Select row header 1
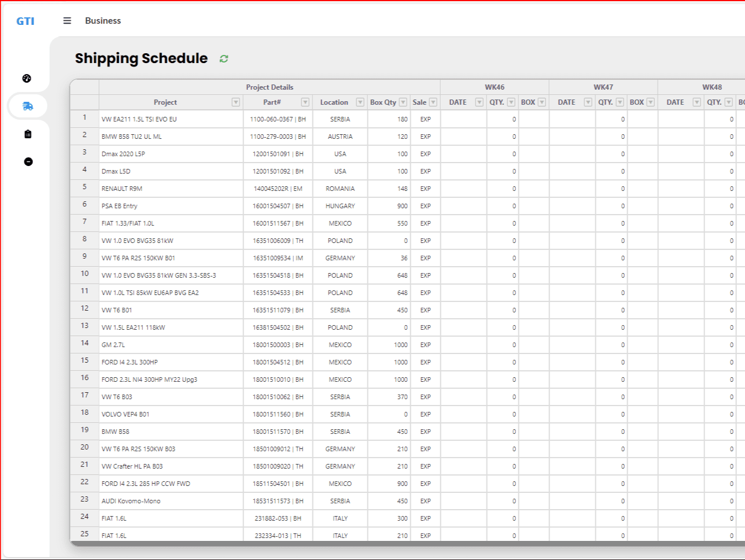The height and width of the screenshot is (560, 745). (x=84, y=118)
